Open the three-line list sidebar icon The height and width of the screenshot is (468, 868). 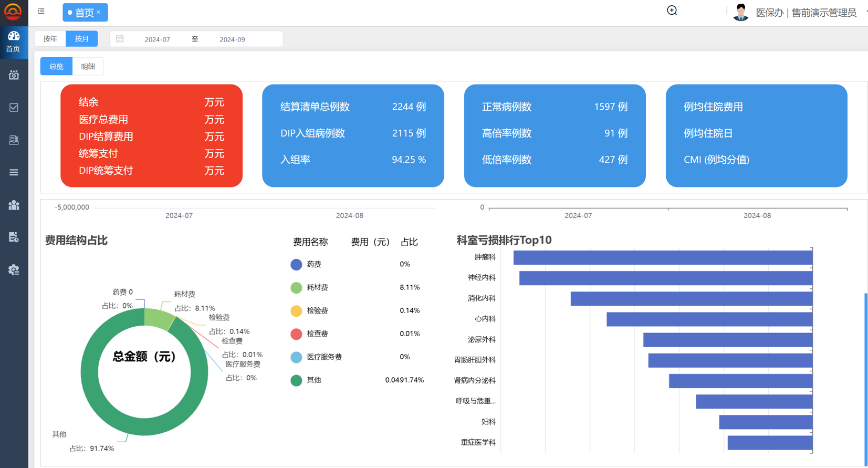[14, 172]
